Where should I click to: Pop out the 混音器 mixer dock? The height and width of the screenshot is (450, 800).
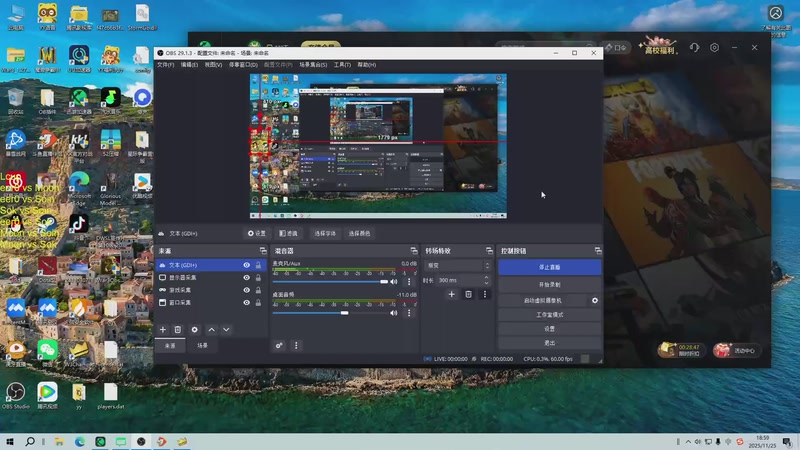click(x=414, y=251)
